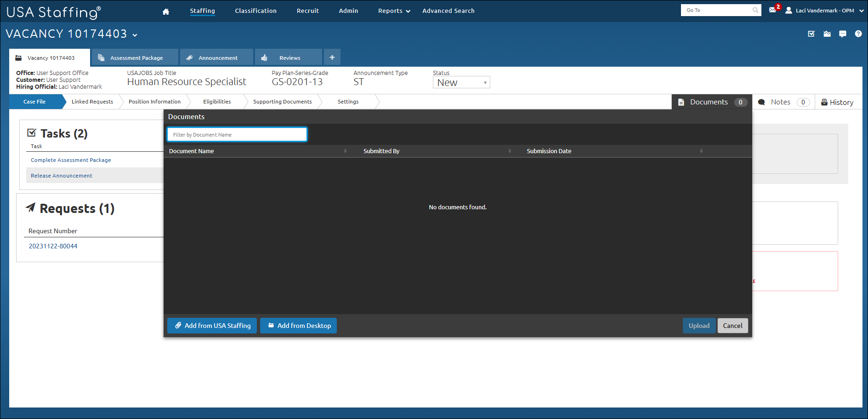This screenshot has height=419, width=868.
Task: Click the GS-0201-13 pay plan value
Action: 297,82
